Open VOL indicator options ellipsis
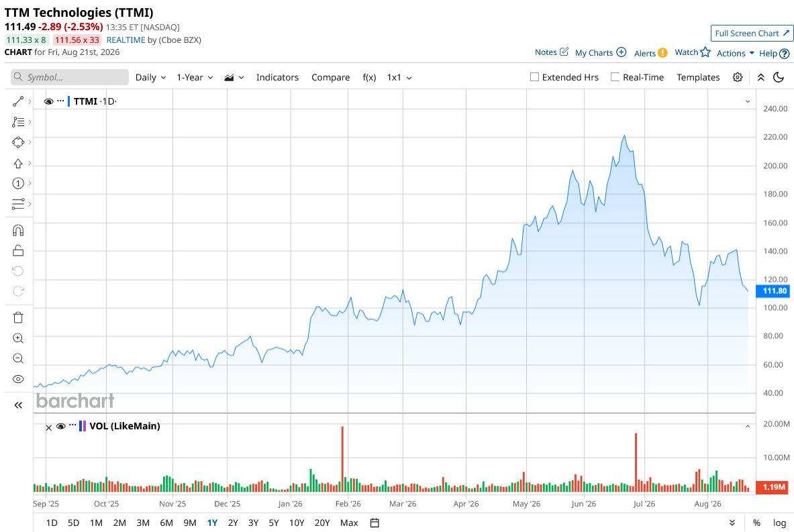 [72, 425]
